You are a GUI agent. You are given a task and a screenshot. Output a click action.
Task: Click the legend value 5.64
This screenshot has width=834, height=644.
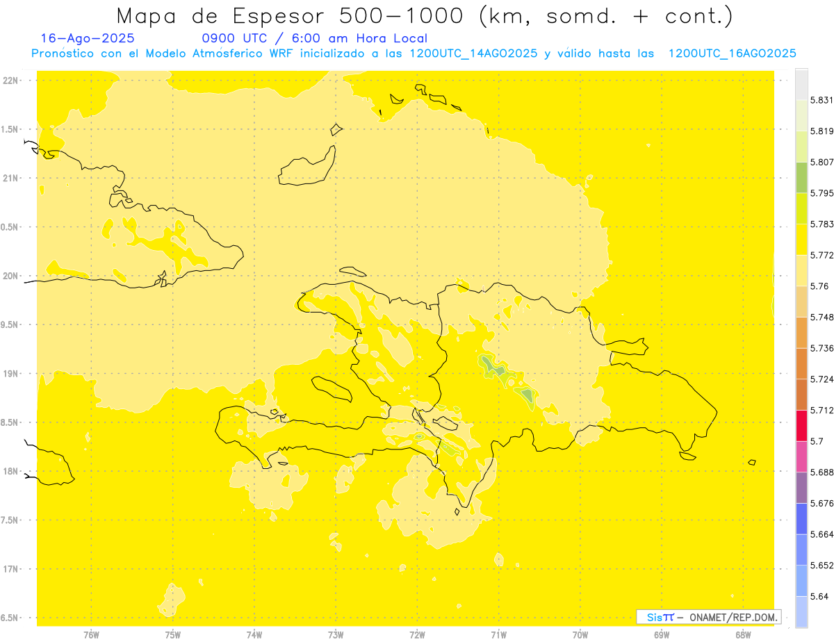[819, 597]
